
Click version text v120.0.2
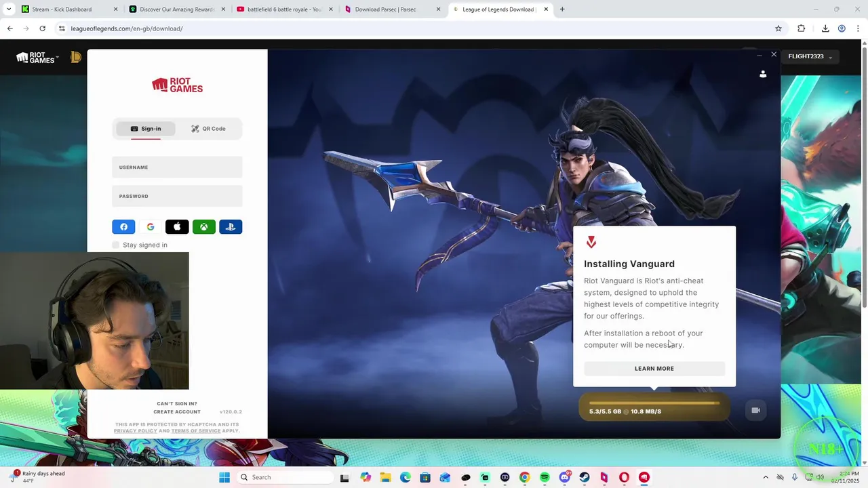tap(231, 412)
